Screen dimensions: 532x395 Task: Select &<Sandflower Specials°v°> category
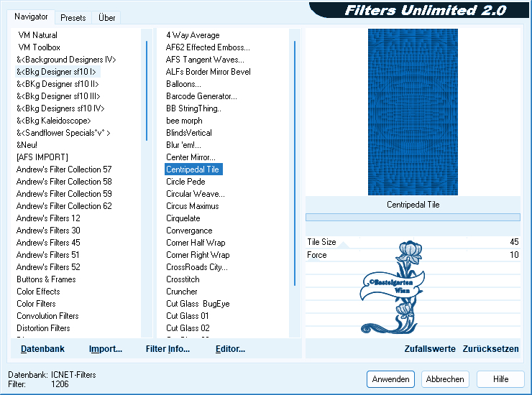pyautogui.click(x=63, y=133)
